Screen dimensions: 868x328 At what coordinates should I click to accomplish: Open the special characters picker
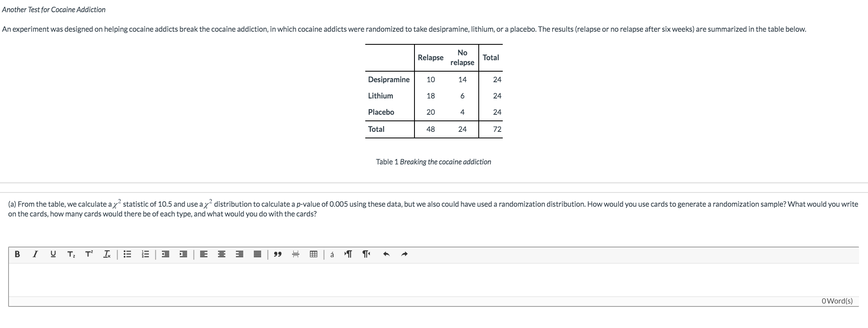[x=332, y=254]
